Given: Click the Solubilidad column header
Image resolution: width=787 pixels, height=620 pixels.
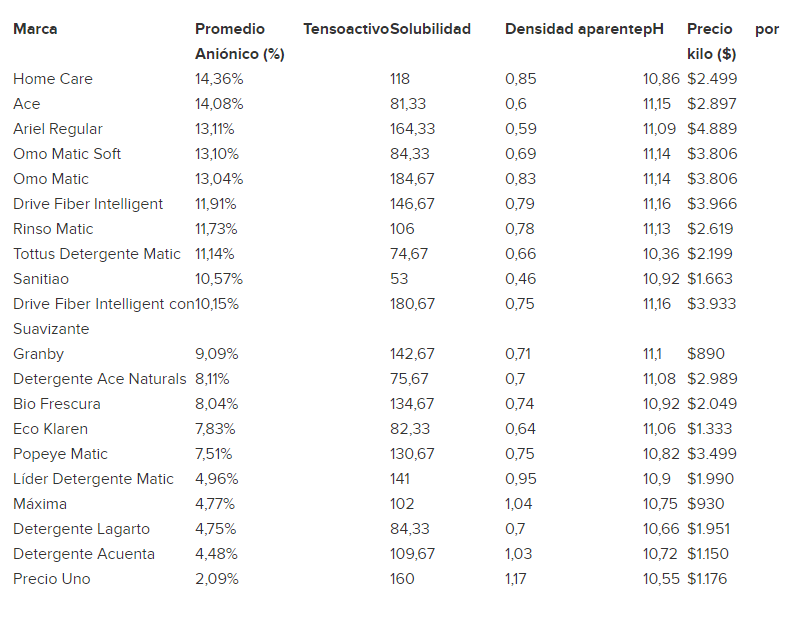Looking at the screenshot, I should (430, 29).
